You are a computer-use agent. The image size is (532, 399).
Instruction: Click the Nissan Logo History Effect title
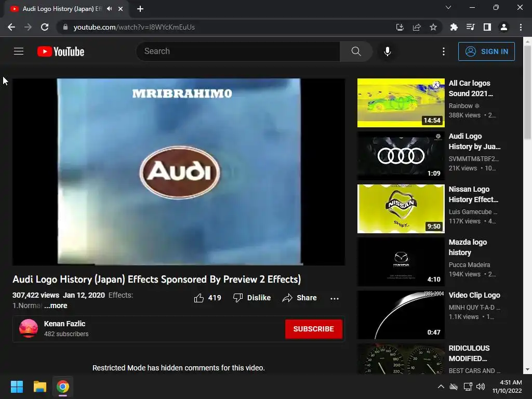click(x=473, y=194)
